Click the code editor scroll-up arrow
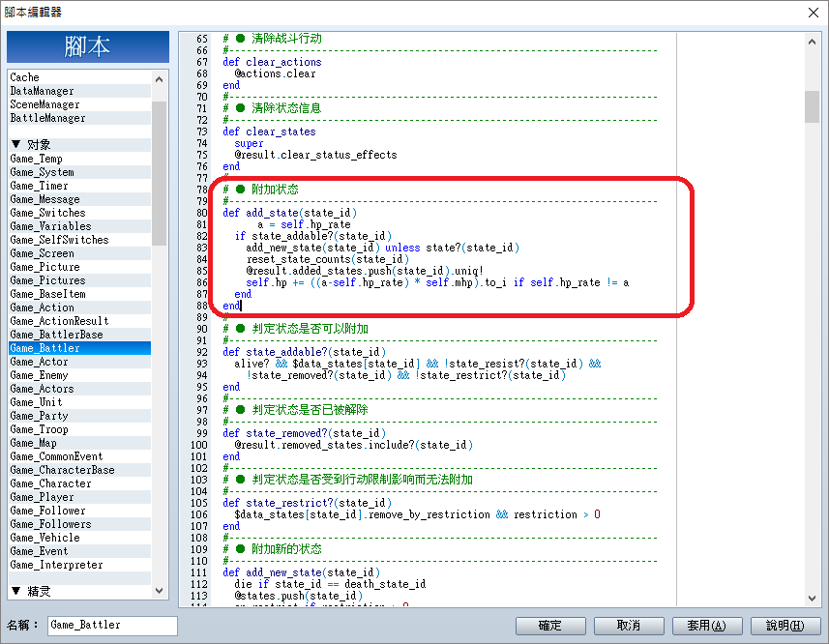 [x=813, y=42]
